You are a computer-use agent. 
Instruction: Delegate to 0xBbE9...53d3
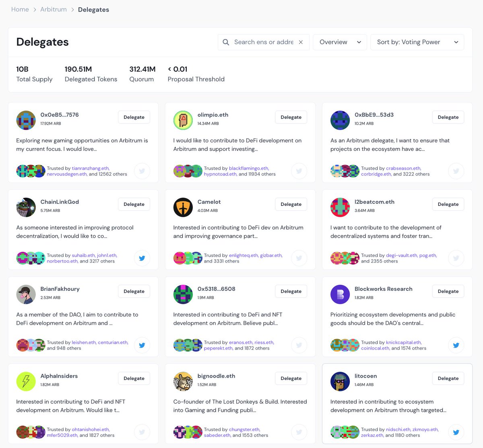448,117
